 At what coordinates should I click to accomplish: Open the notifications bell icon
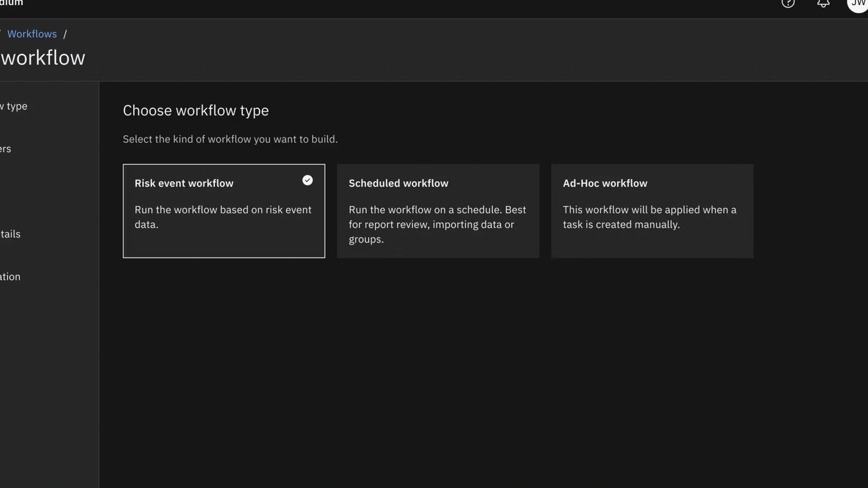(x=823, y=3)
